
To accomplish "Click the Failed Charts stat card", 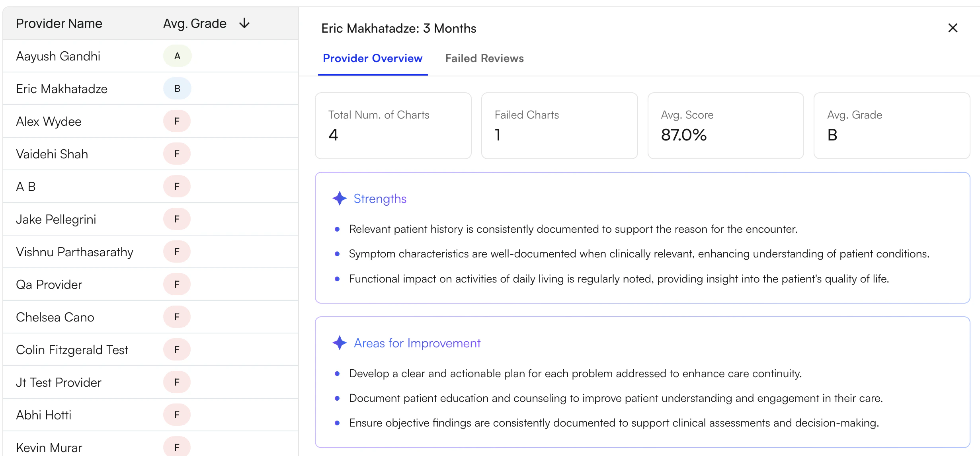I will [559, 126].
